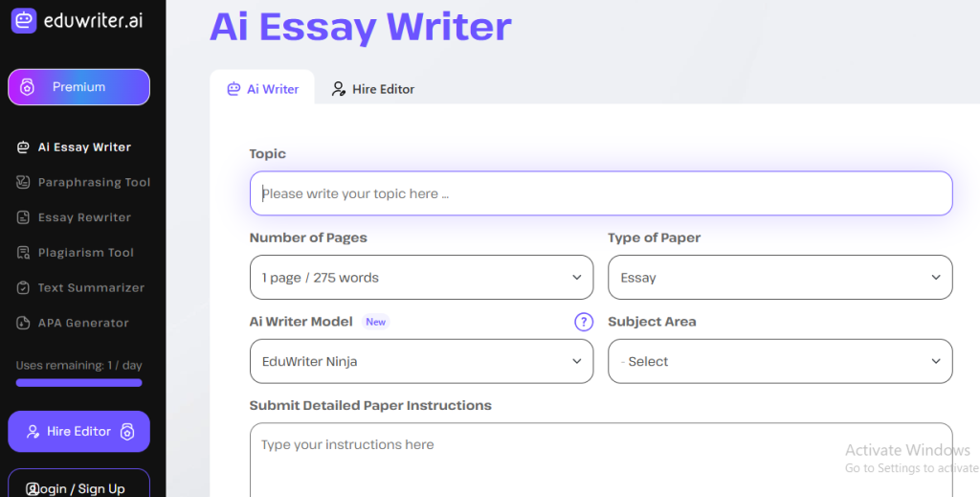Click the Ai Essay Writer page heading

pos(361,26)
